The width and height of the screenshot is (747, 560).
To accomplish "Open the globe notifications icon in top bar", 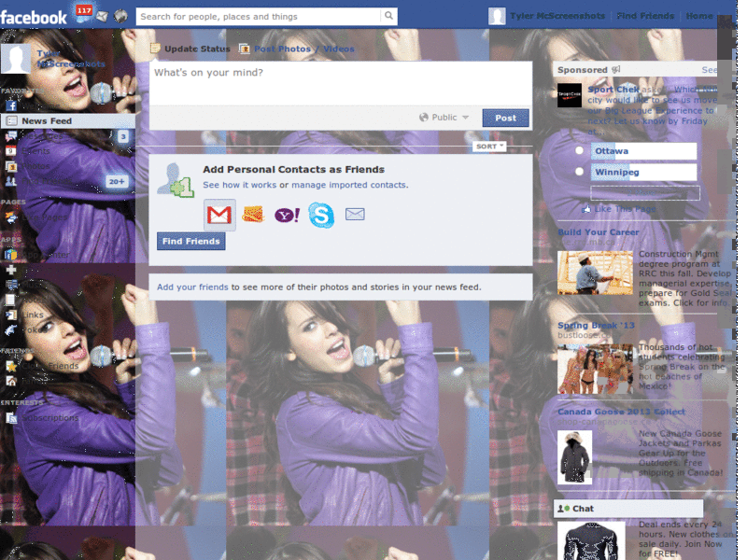I will pos(120,16).
